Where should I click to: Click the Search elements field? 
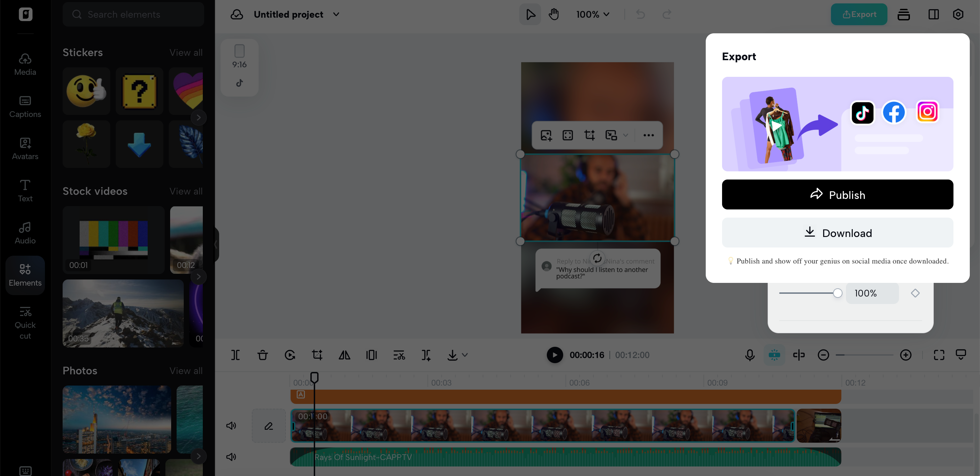pyautogui.click(x=133, y=14)
